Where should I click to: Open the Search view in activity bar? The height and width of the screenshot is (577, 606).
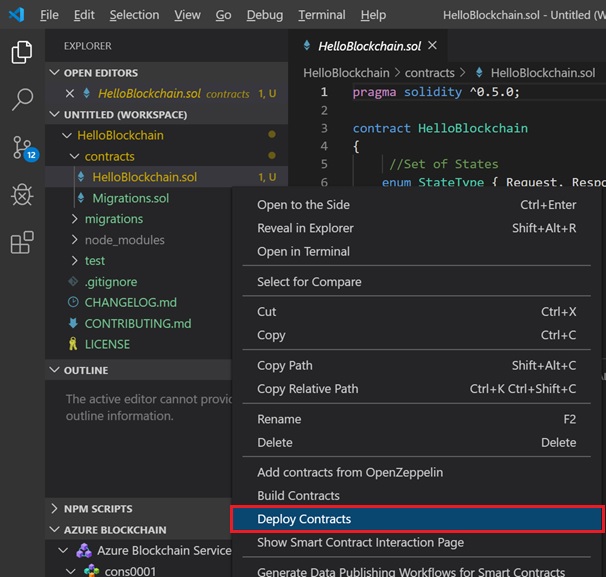(x=22, y=99)
